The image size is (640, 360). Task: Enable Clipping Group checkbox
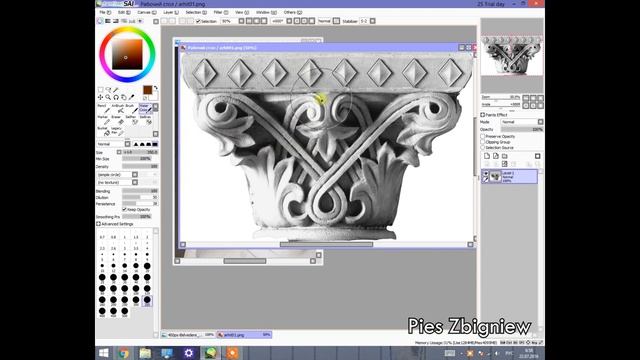pyautogui.click(x=482, y=142)
